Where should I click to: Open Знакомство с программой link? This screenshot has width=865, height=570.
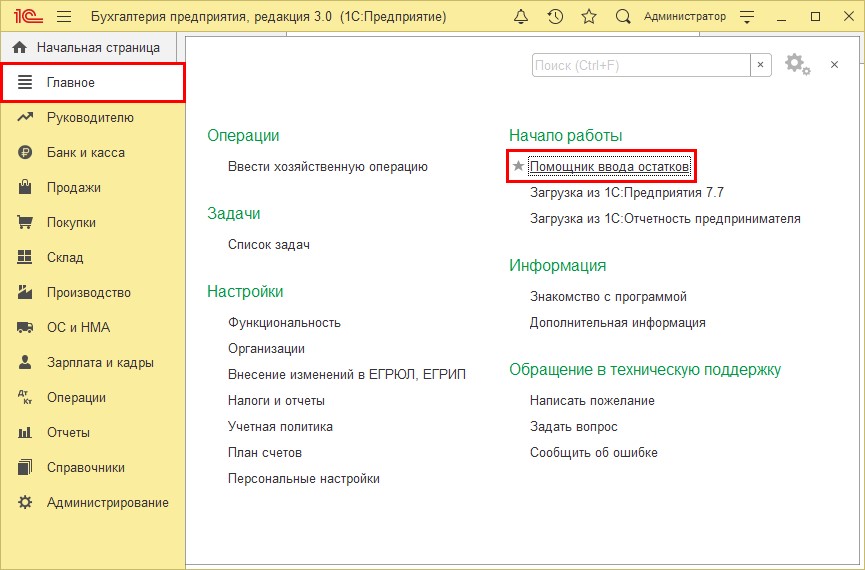(x=608, y=296)
